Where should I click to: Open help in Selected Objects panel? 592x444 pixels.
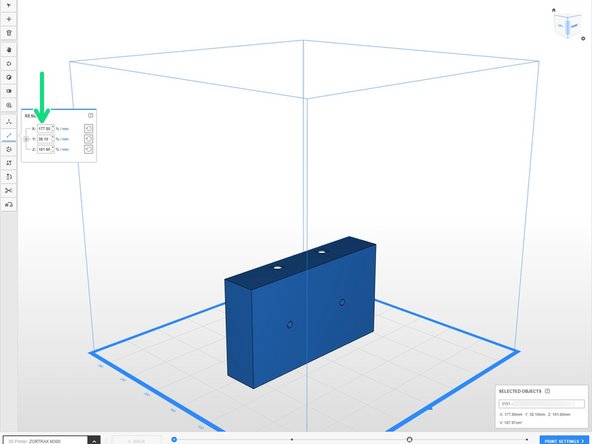click(x=547, y=391)
